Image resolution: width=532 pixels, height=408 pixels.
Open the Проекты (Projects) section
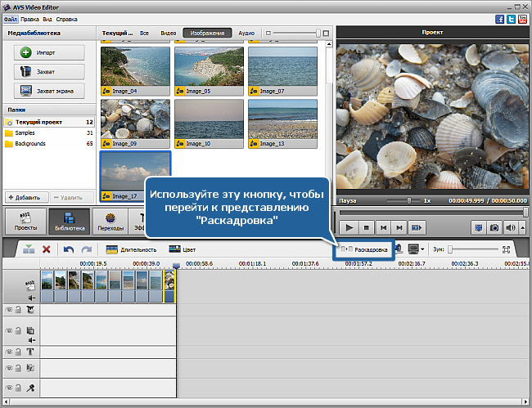24,221
